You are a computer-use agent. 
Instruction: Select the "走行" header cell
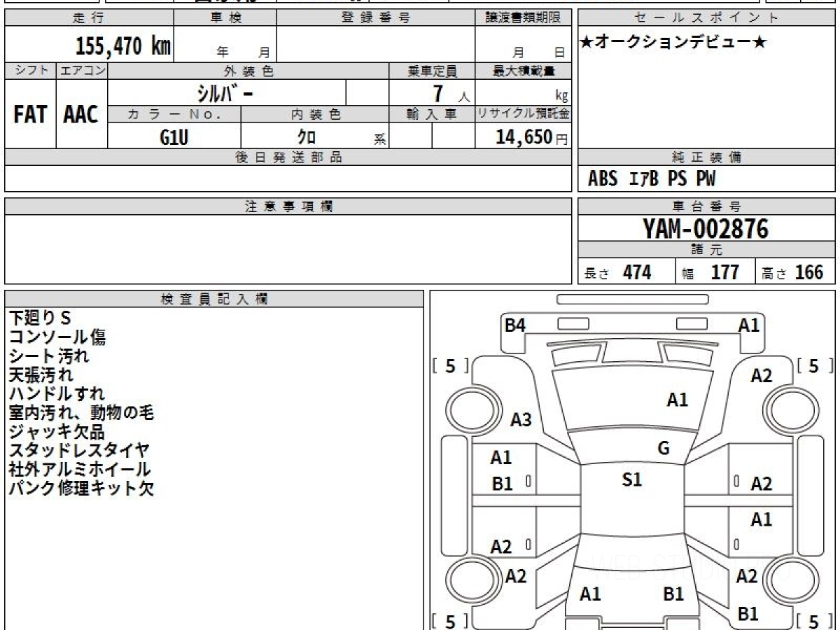point(88,18)
